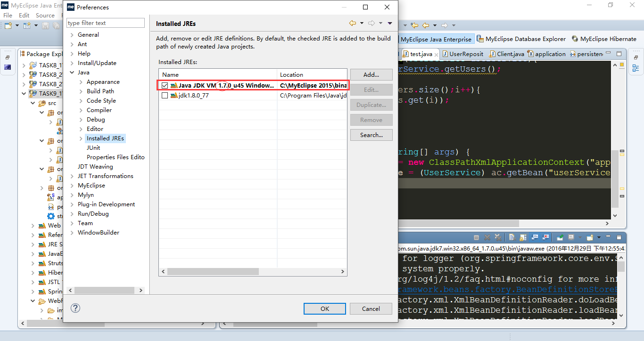Viewport: 644px width, 341px height.
Task: Maximize the Console view
Action: pyautogui.click(x=619, y=237)
